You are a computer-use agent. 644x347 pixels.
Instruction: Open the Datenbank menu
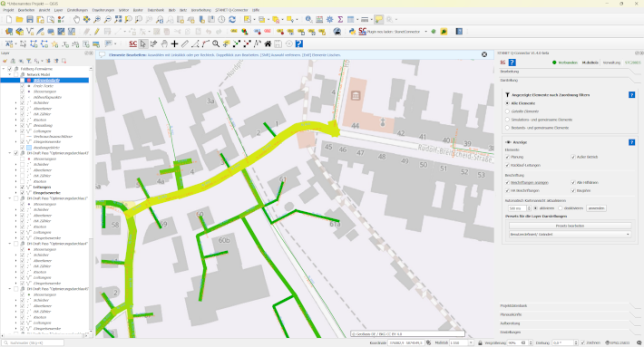pyautogui.click(x=156, y=10)
